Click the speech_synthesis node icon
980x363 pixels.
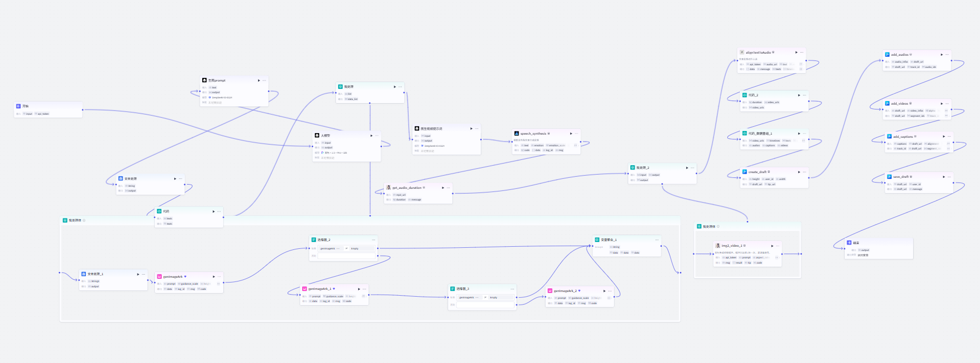tap(517, 133)
